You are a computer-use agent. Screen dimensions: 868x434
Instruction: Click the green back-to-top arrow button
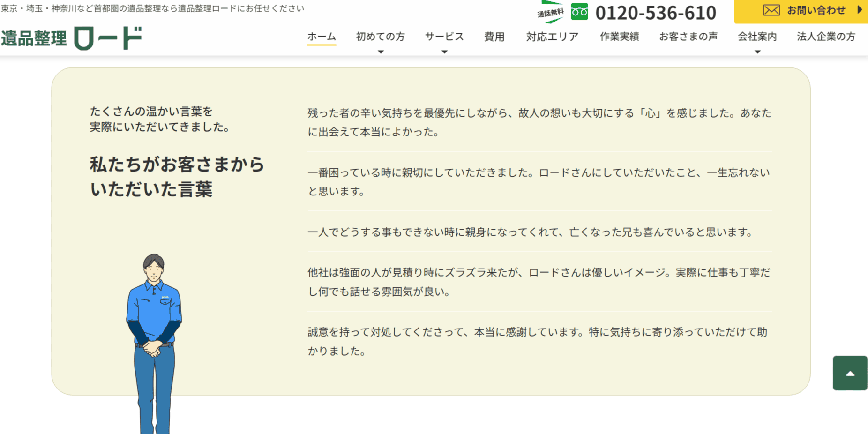point(849,373)
